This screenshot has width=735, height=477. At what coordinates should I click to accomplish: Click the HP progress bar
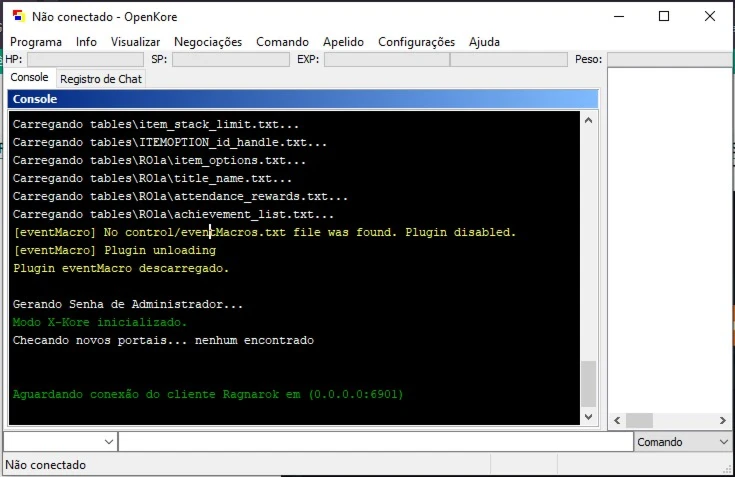[x=85, y=60]
